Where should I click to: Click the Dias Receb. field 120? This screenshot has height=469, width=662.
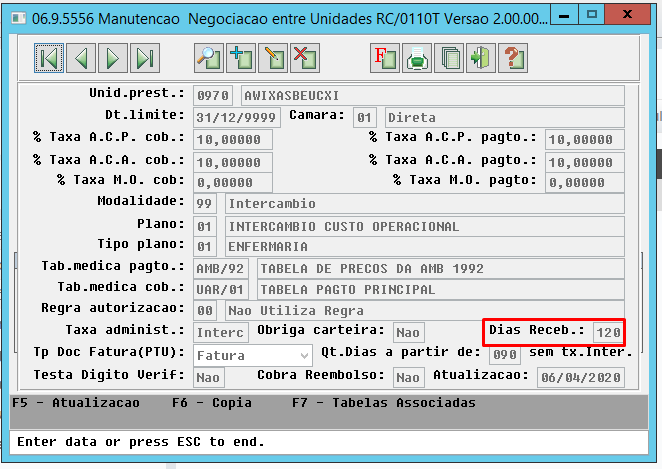pos(608,333)
